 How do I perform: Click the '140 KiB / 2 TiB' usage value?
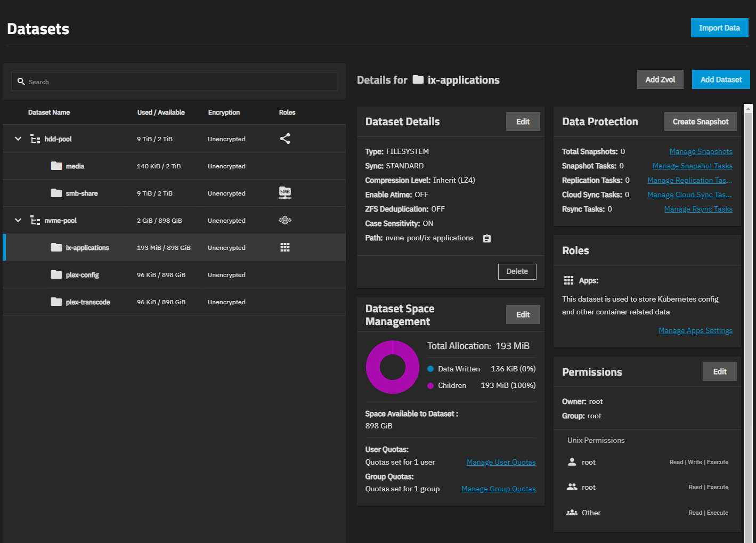pyautogui.click(x=159, y=166)
